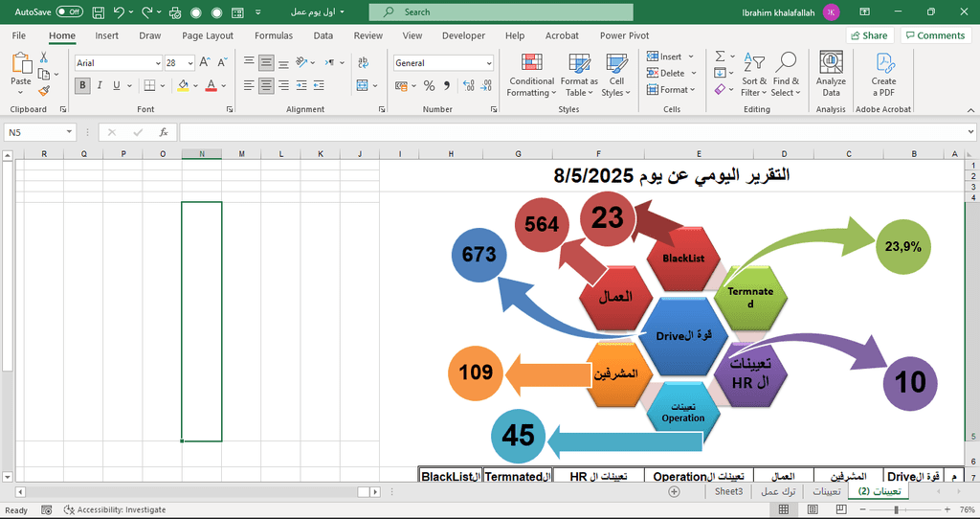This screenshot has height=519, width=980.
Task: Toggle the AutoSave switch
Action: (70, 12)
